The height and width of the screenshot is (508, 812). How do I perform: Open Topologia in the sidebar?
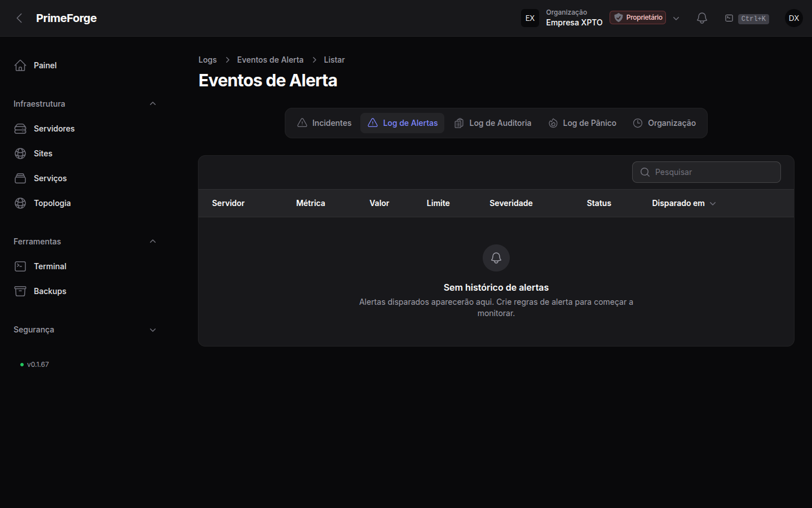click(85, 203)
